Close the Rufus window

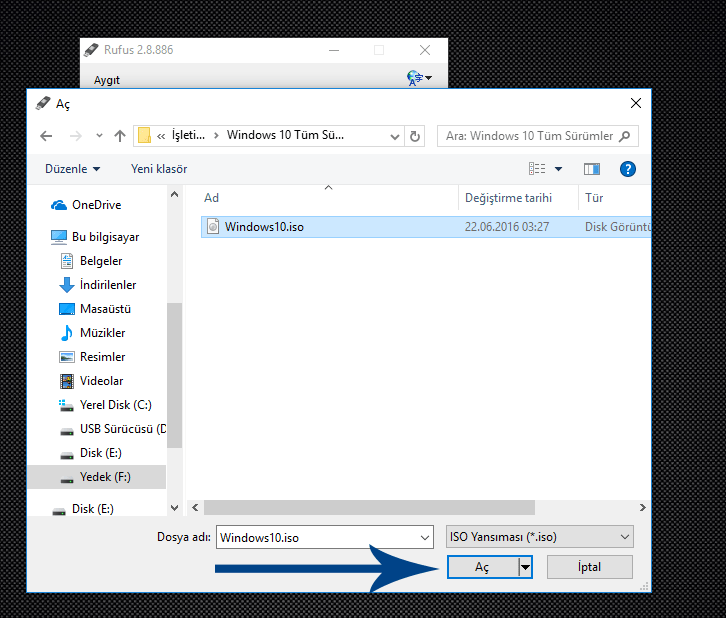point(425,50)
